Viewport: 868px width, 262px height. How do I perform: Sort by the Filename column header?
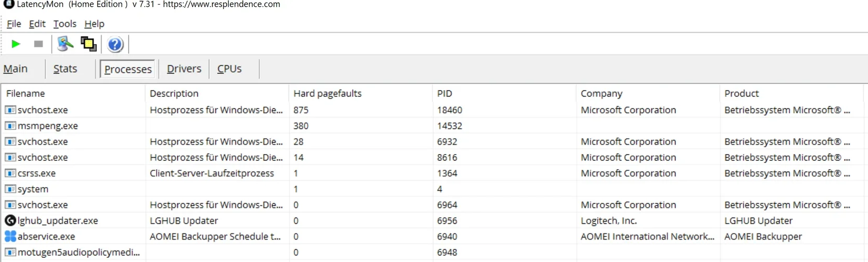click(x=73, y=93)
